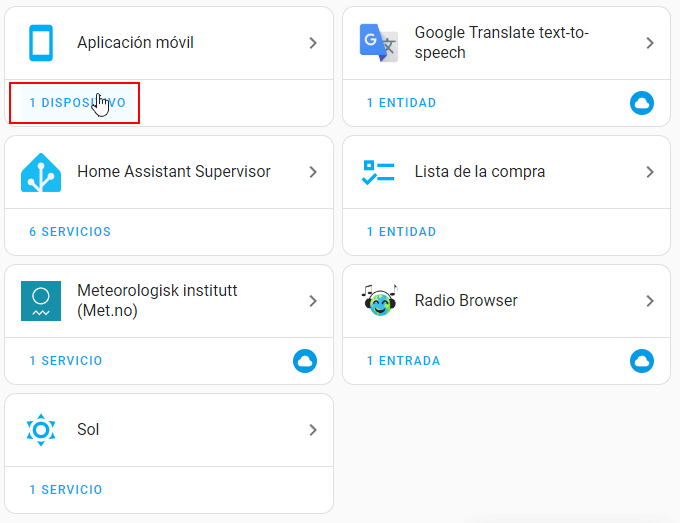
Task: Click the cloud badge on Google Translate card
Action: click(x=642, y=103)
